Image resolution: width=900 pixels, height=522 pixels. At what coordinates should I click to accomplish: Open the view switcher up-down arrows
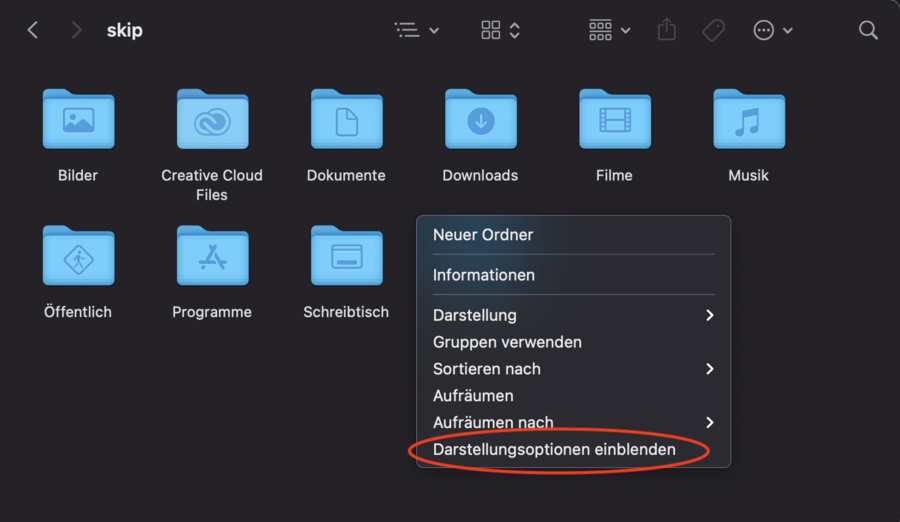coord(515,30)
